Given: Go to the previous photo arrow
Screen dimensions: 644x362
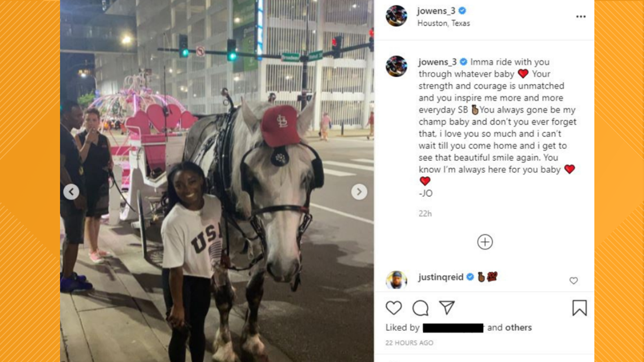Looking at the screenshot, I should [71, 191].
